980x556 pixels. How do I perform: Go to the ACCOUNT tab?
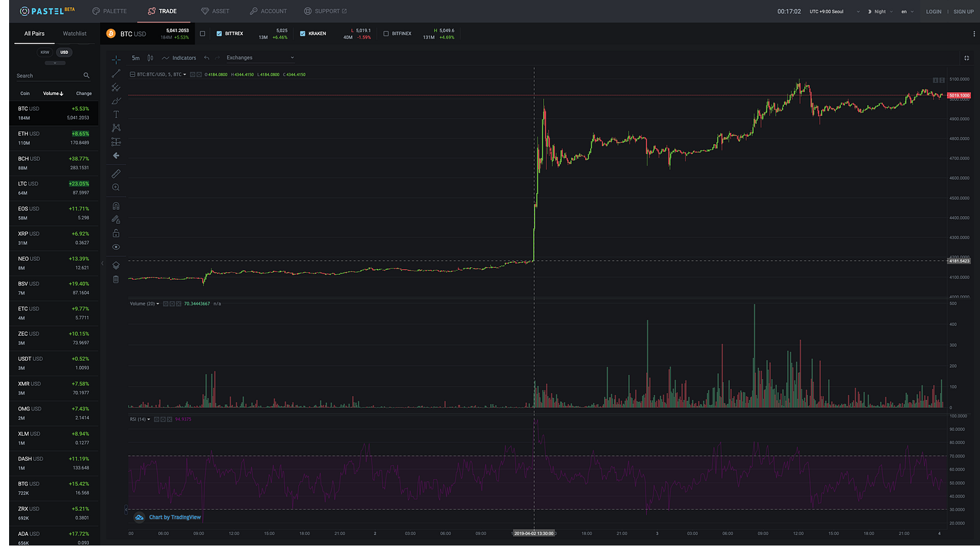(268, 11)
